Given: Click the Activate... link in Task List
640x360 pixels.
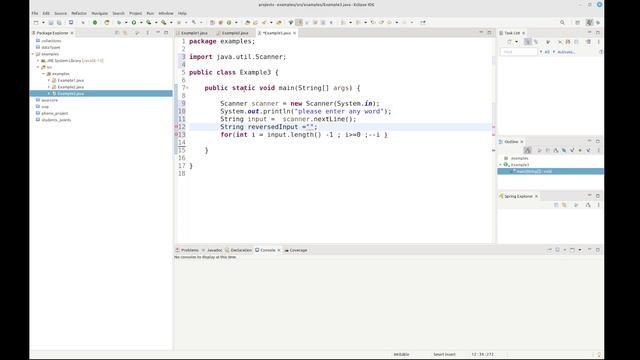Looking at the screenshot, I should [566, 52].
